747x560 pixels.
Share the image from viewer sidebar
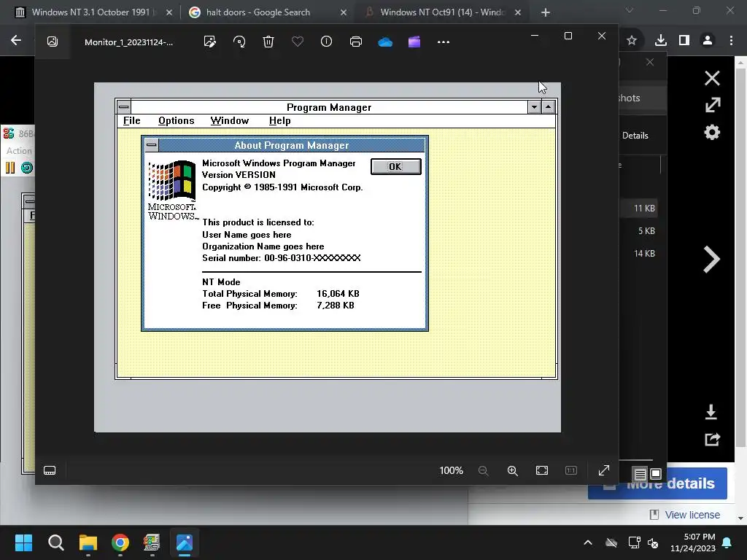[x=713, y=438]
